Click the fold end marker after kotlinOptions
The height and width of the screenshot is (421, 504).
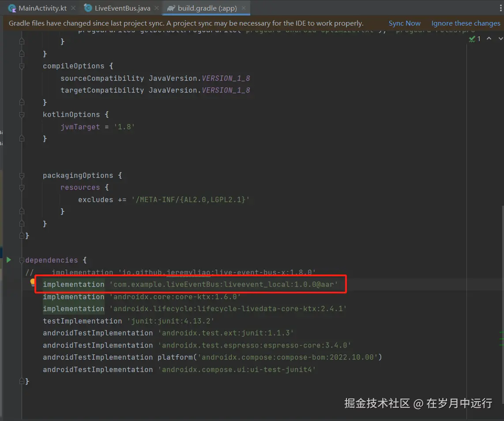point(22,139)
